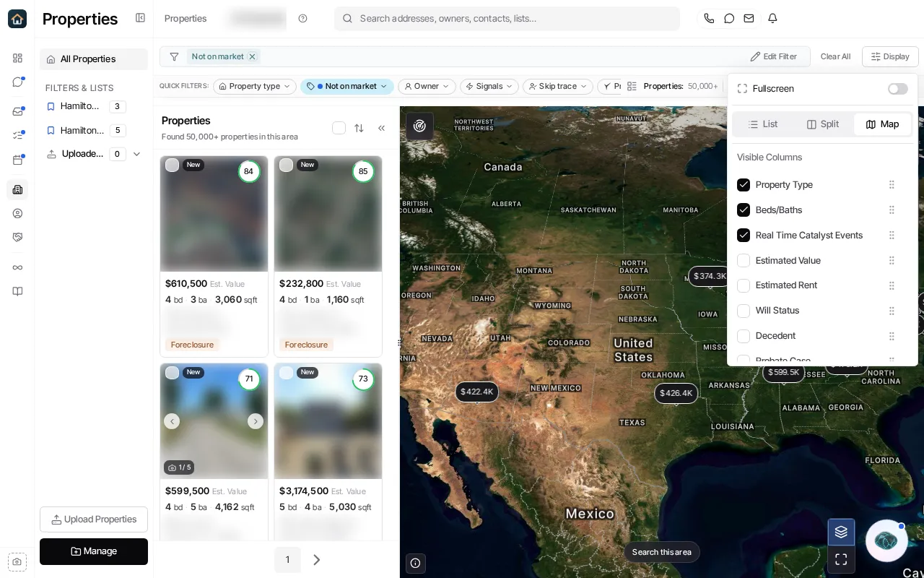The image size is (924, 578).
Task: Check the select-all box in Properties header
Action: (x=339, y=128)
